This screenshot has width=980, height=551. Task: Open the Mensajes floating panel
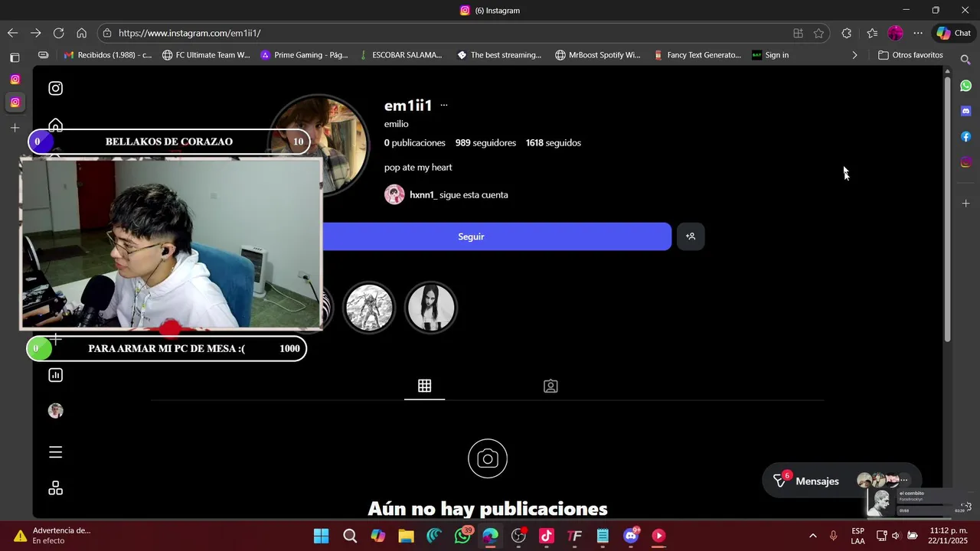coord(842,481)
